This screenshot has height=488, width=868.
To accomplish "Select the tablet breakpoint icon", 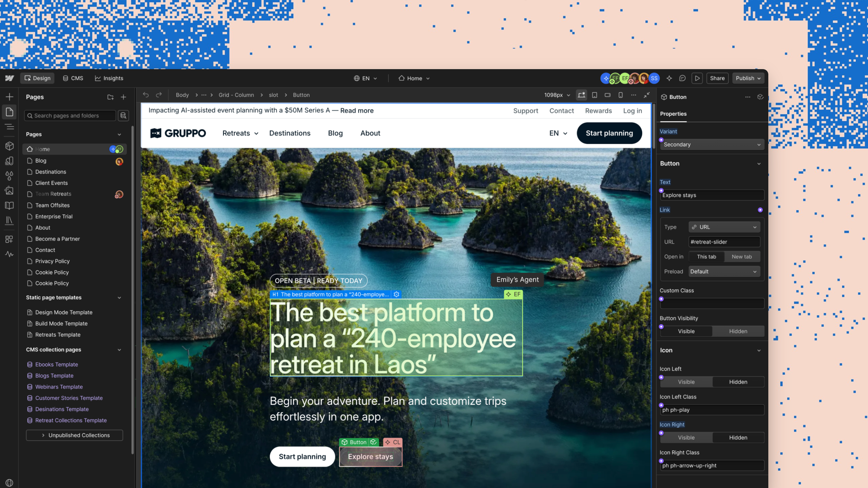I will [594, 95].
